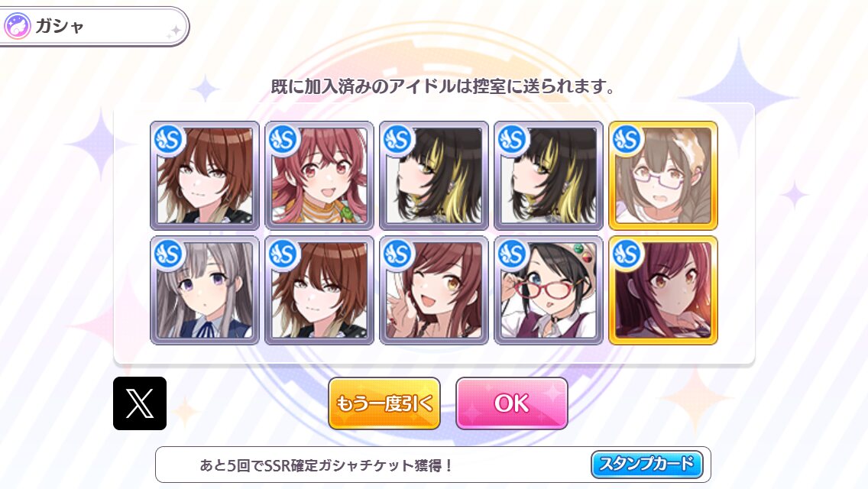The height and width of the screenshot is (489, 868).
Task: Confirm with the pink OK button
Action: pyautogui.click(x=511, y=403)
